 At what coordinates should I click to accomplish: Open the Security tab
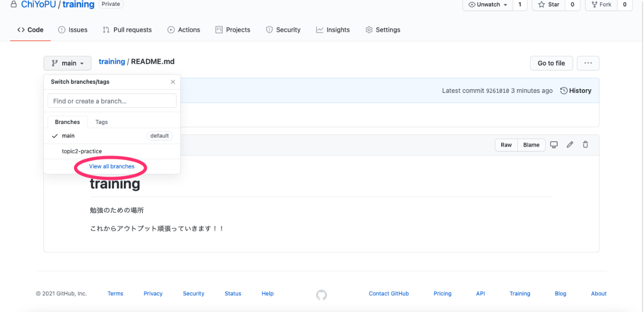pyautogui.click(x=283, y=30)
